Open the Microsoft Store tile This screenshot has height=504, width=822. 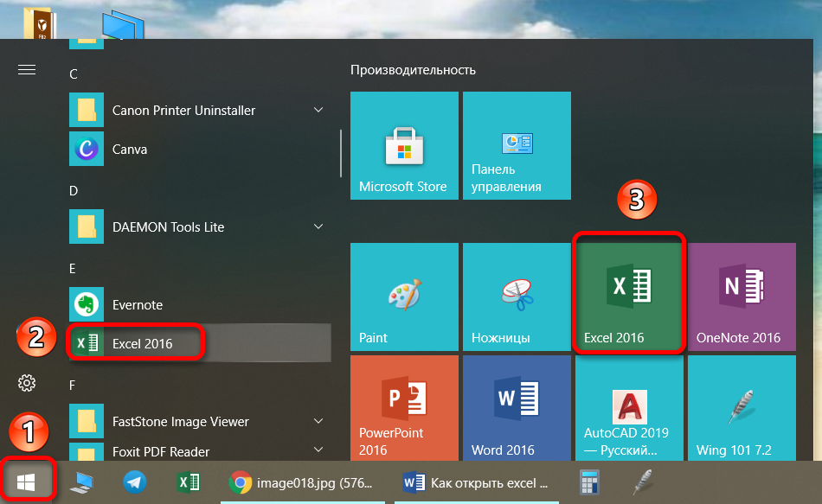[x=404, y=145]
